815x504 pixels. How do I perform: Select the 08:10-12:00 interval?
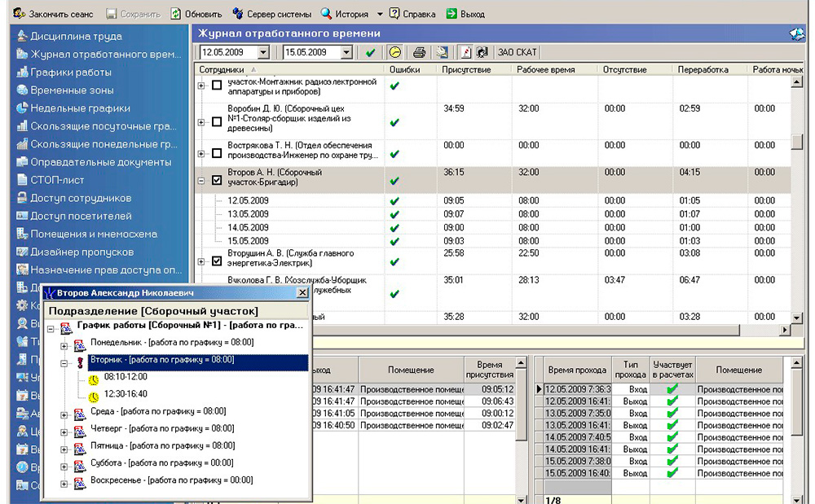[126, 377]
